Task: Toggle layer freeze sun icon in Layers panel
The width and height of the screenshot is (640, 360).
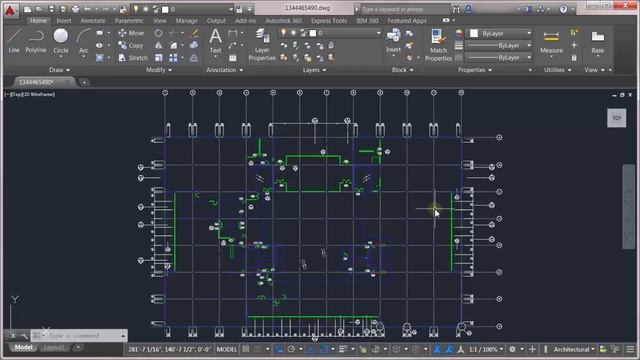Action: [x=293, y=33]
